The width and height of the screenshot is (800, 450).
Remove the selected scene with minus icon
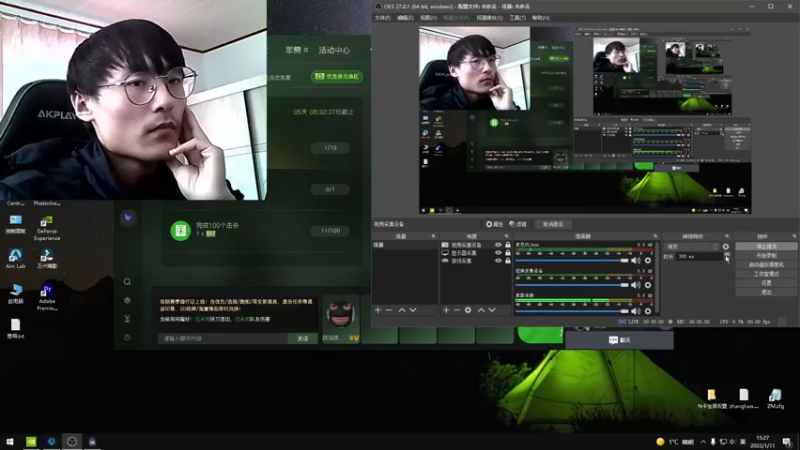click(389, 310)
